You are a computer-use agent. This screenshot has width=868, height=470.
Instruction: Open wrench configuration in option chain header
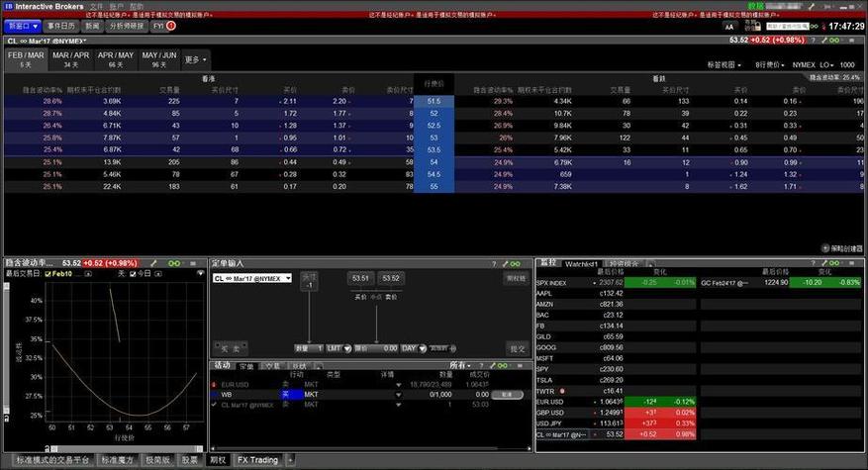(x=824, y=40)
